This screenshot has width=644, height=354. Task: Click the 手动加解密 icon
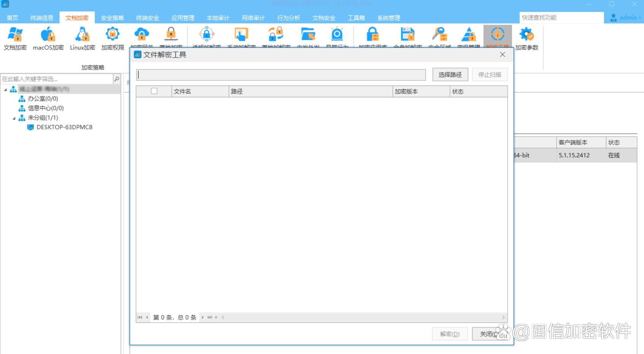pyautogui.click(x=241, y=34)
